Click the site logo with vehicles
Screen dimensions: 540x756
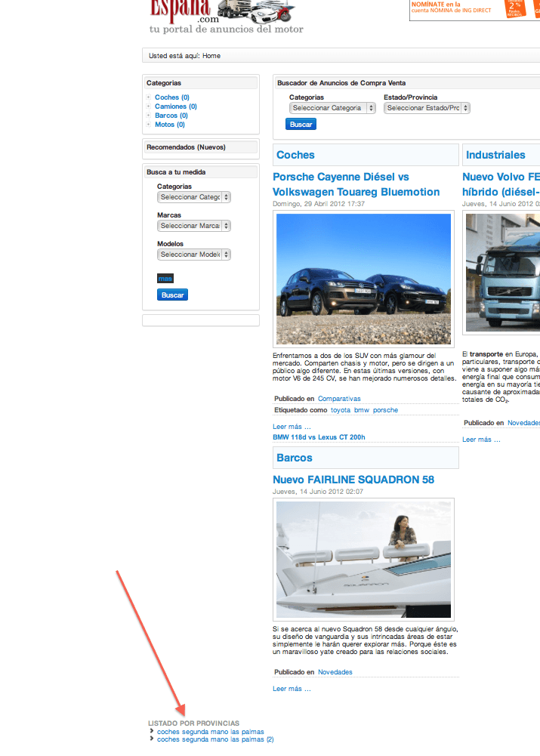pos(226,17)
